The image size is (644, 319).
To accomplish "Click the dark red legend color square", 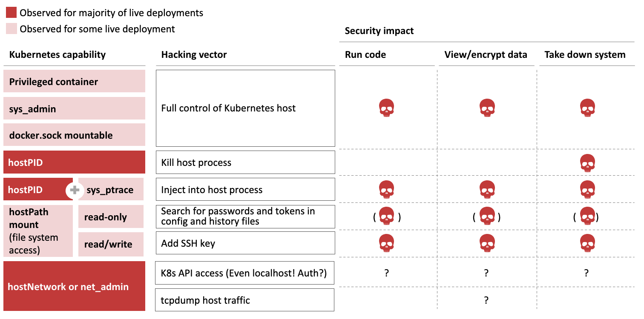I will coord(11,13).
